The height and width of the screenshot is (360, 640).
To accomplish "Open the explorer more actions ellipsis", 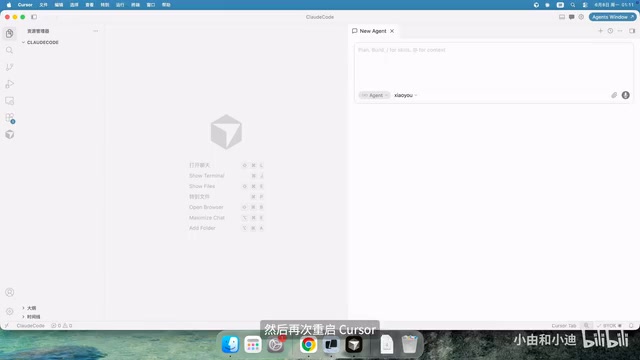I will pos(96,31).
